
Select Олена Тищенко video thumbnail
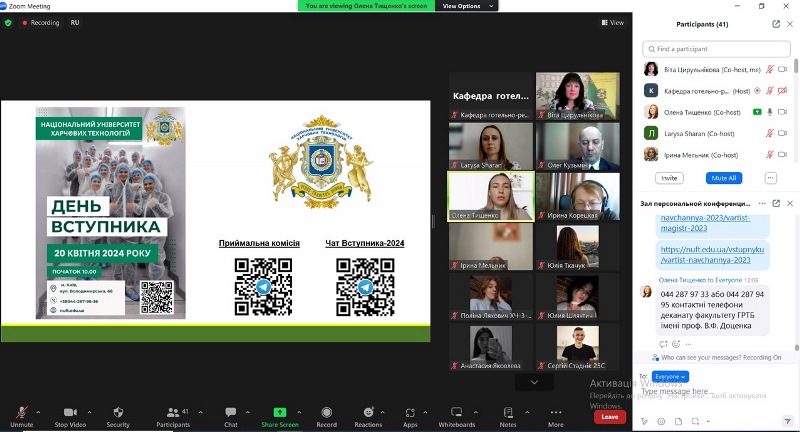click(x=491, y=196)
